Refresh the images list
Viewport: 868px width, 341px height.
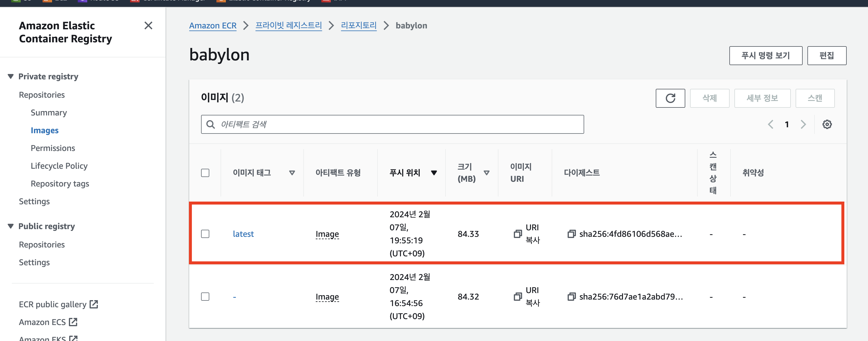tap(670, 98)
